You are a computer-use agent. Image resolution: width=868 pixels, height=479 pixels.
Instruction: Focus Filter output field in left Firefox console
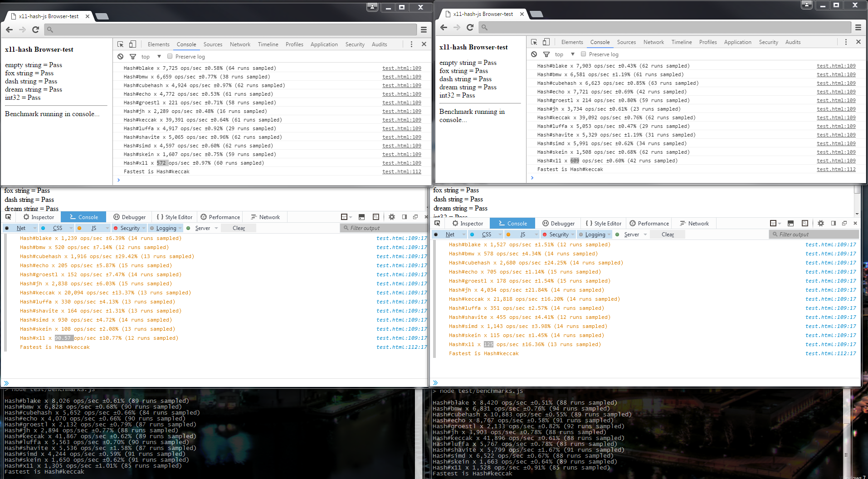tap(384, 228)
